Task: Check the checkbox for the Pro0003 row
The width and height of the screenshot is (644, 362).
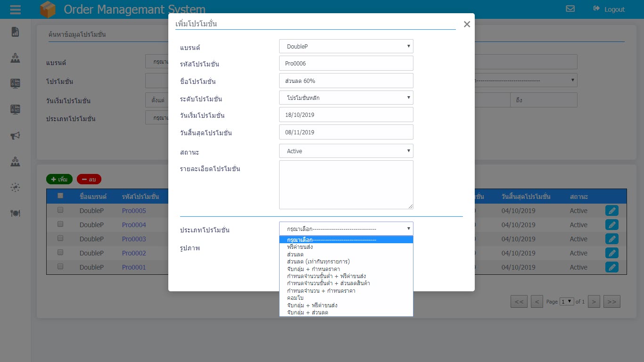Action: point(60,239)
